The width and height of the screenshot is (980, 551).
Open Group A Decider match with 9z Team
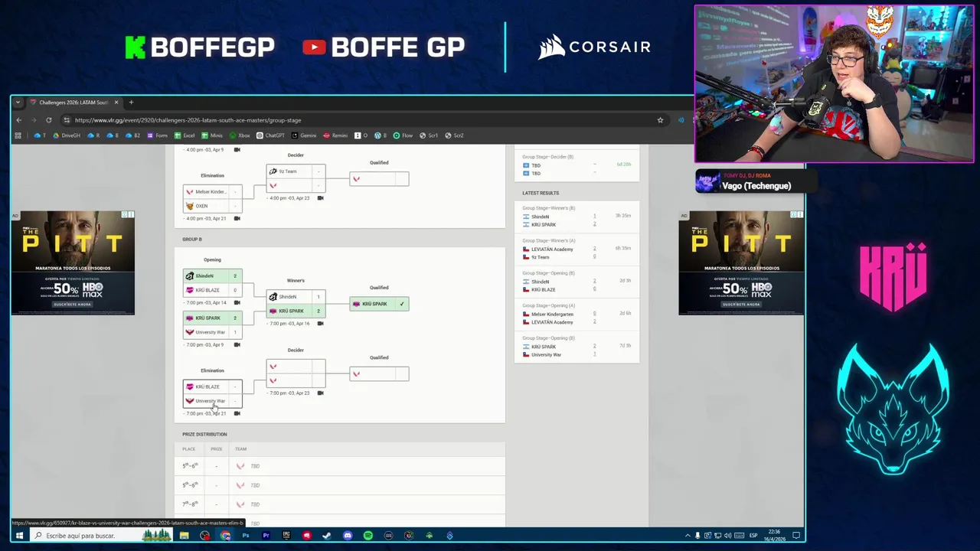pyautogui.click(x=296, y=178)
